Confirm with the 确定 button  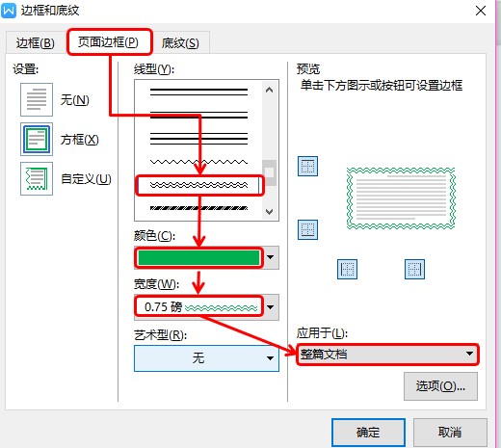368,433
